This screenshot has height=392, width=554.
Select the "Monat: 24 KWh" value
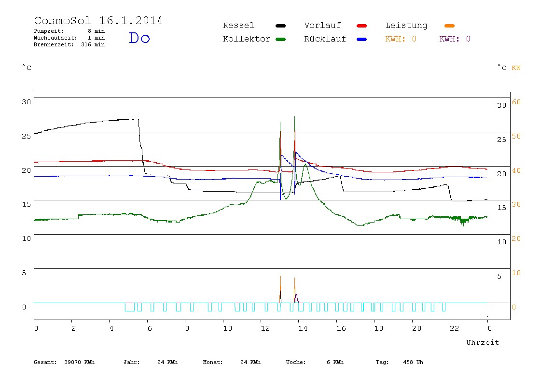click(232, 362)
